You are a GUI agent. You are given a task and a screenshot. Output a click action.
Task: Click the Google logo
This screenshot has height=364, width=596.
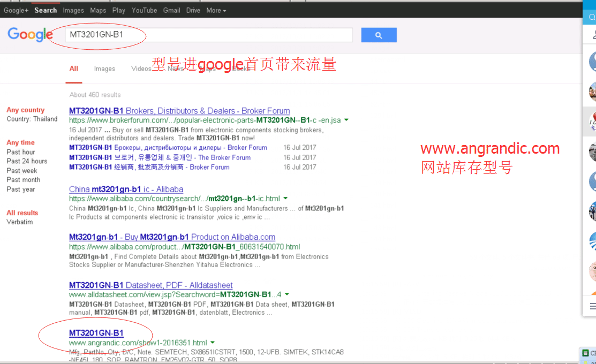[x=31, y=35]
